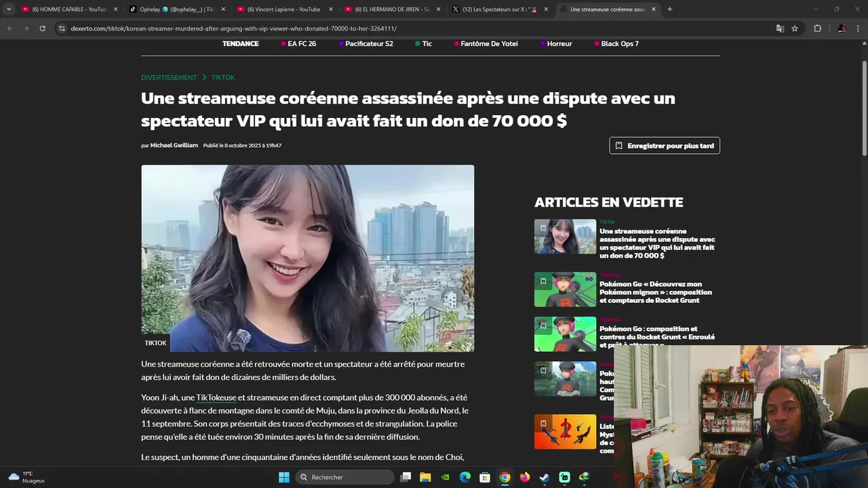The image size is (868, 488).
Task: Open the Horreur trending link
Action: coord(557,43)
